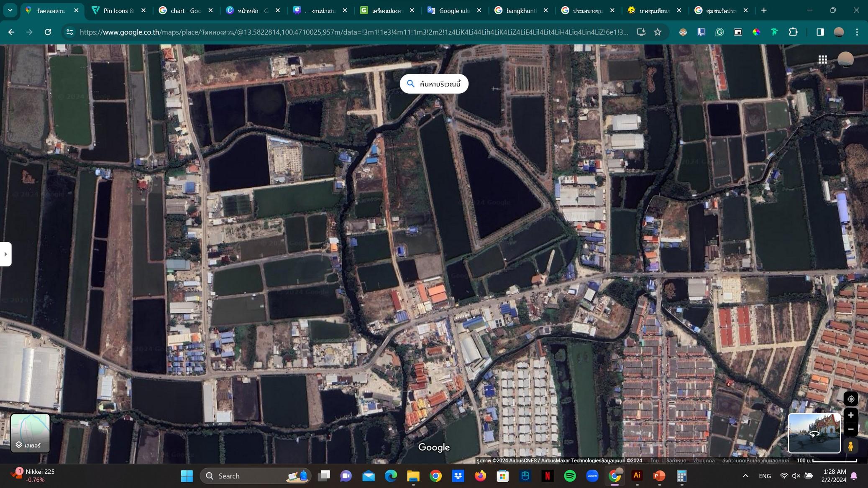Switch to the bangkhunt tab
Screen dimensions: 868x488
tap(521, 10)
